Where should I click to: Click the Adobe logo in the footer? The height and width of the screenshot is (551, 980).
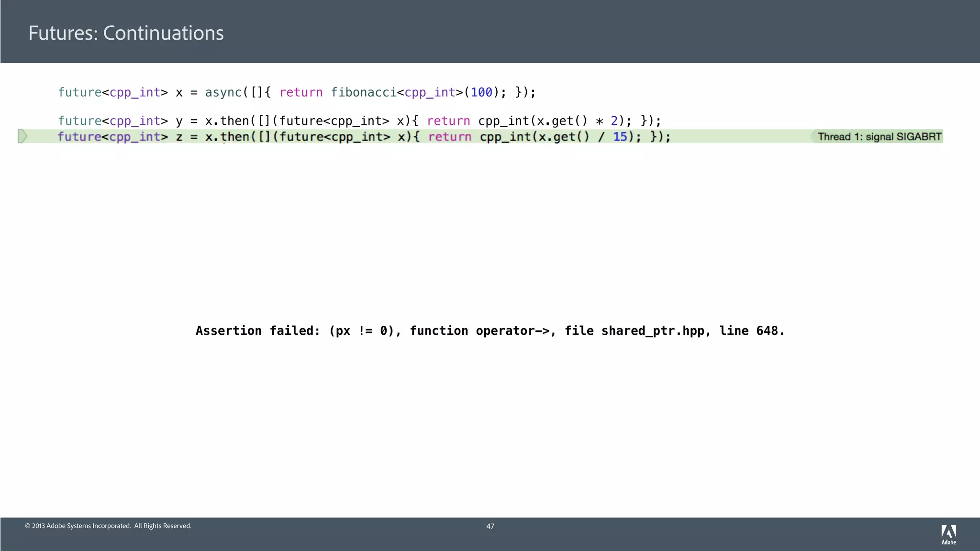click(948, 534)
